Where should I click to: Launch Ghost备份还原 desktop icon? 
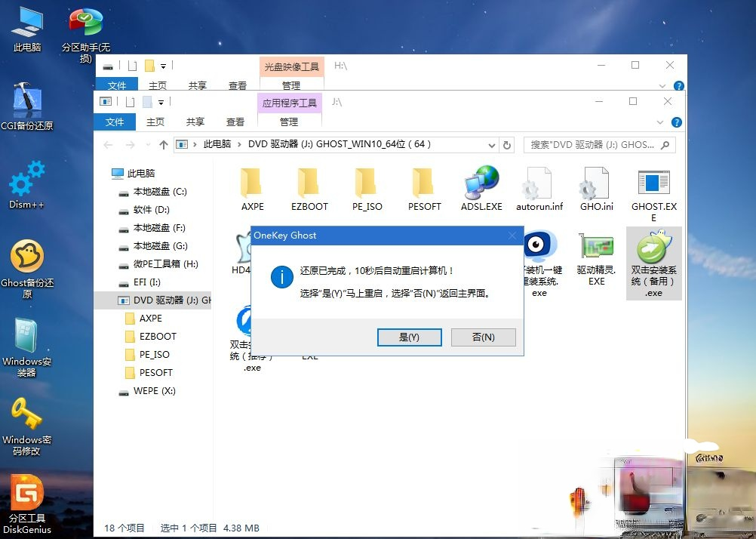click(x=27, y=269)
